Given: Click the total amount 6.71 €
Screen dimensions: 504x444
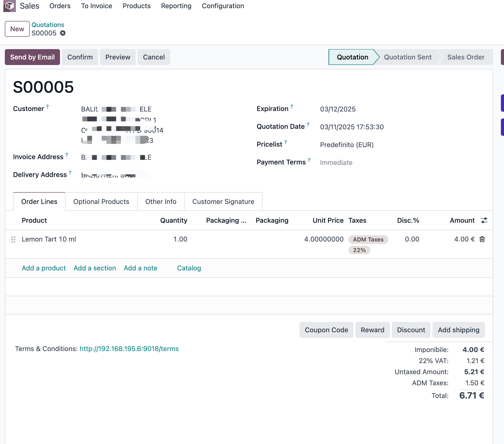Looking at the screenshot, I should click(471, 396).
